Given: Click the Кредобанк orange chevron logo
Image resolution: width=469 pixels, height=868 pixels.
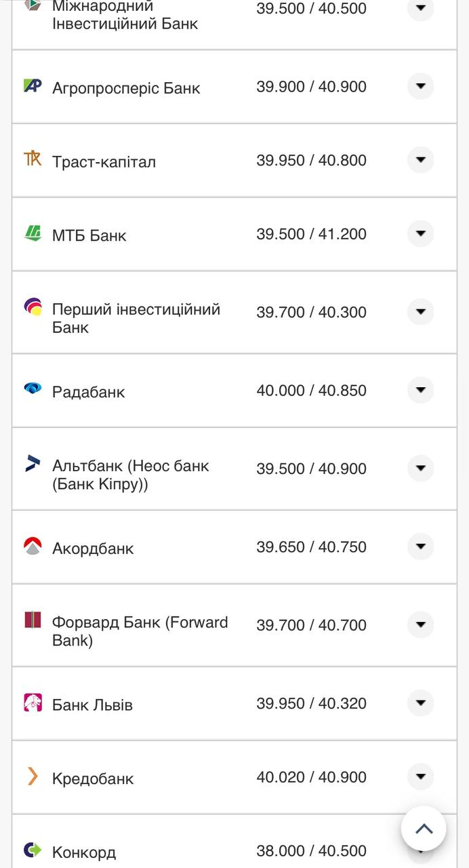Looking at the screenshot, I should coord(33,776).
